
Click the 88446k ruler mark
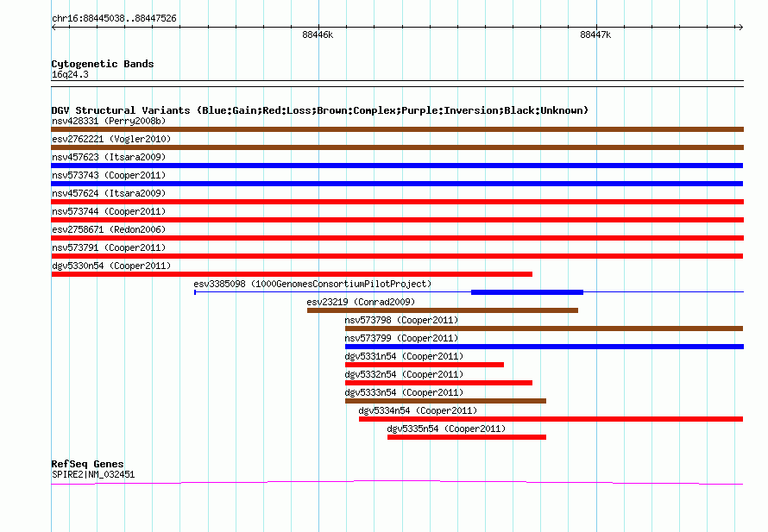pos(318,34)
